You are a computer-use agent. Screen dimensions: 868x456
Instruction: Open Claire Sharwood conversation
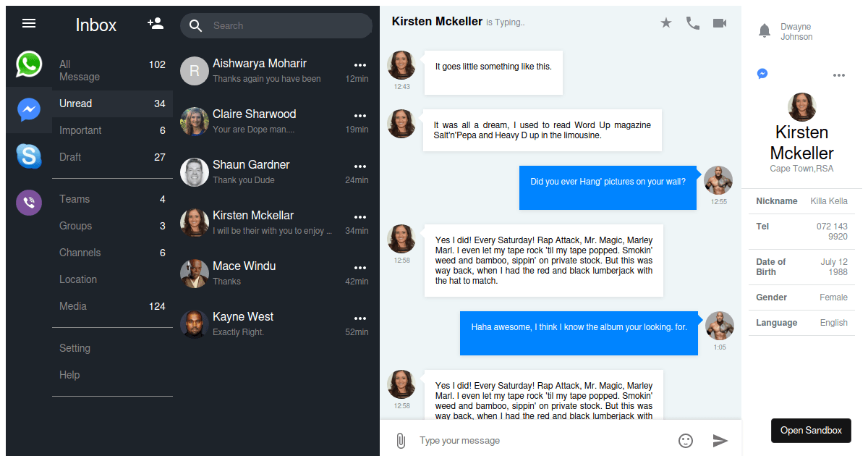(x=276, y=122)
